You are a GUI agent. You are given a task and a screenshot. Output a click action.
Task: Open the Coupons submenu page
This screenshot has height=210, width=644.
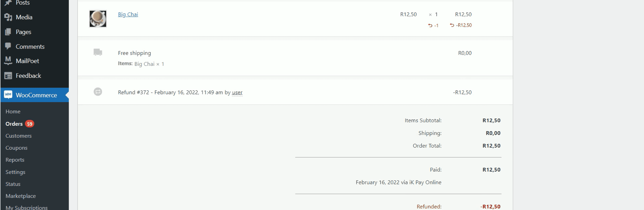click(x=16, y=148)
